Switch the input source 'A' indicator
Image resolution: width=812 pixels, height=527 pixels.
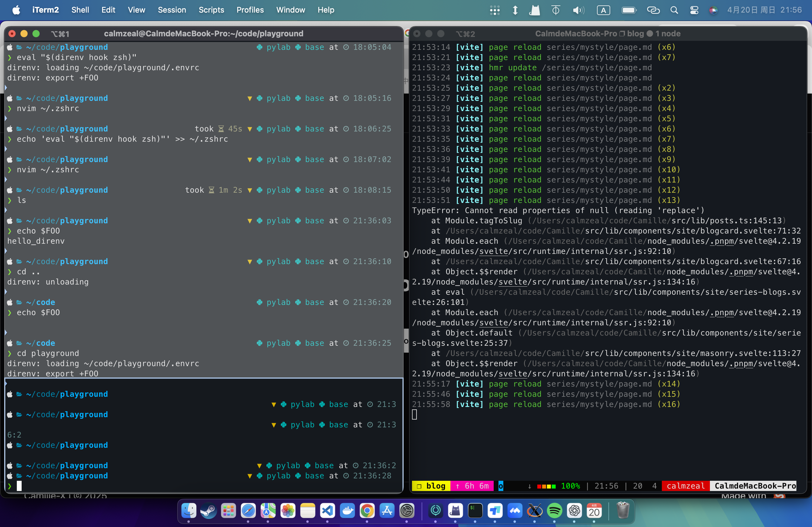603,10
